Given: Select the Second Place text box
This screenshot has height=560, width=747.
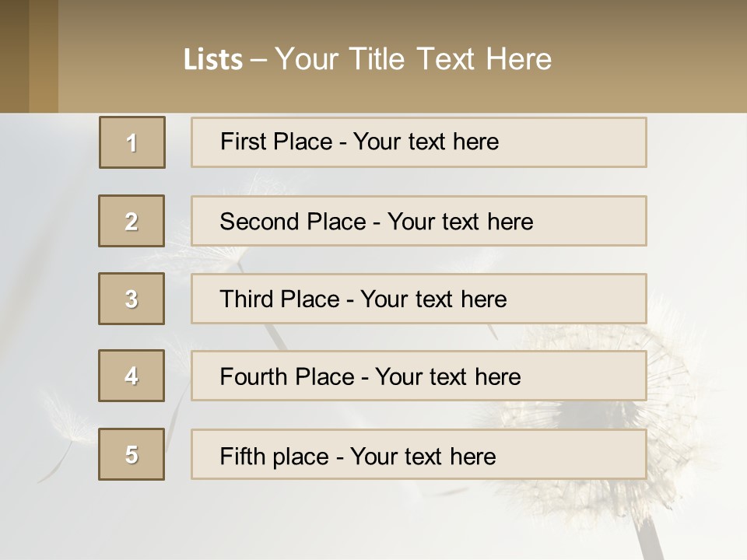Looking at the screenshot, I should [x=419, y=221].
